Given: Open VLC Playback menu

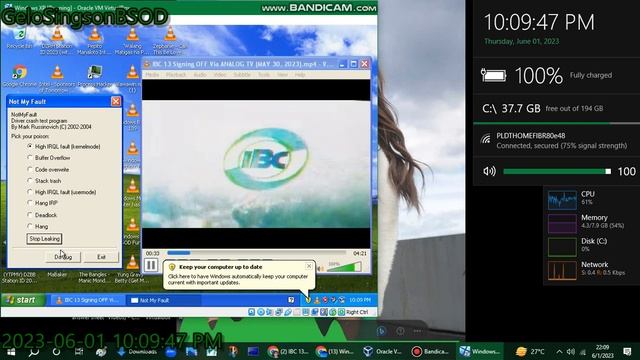Looking at the screenshot, I should coord(176,75).
